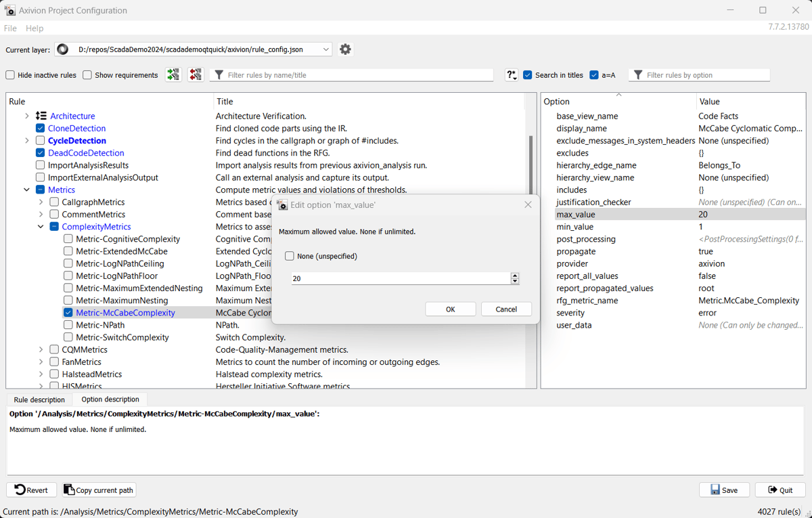Viewport: 812px width, 518px height.
Task: Open the Current layer path dropdown
Action: tap(325, 49)
